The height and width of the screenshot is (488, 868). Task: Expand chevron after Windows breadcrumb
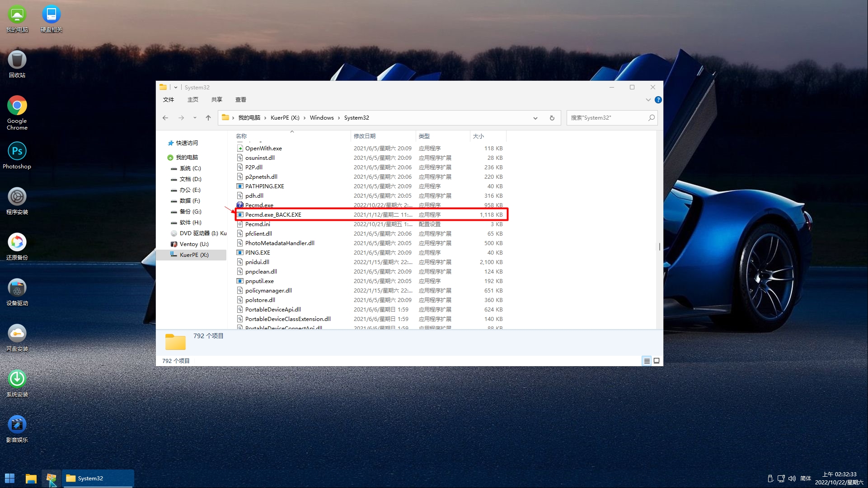click(339, 118)
